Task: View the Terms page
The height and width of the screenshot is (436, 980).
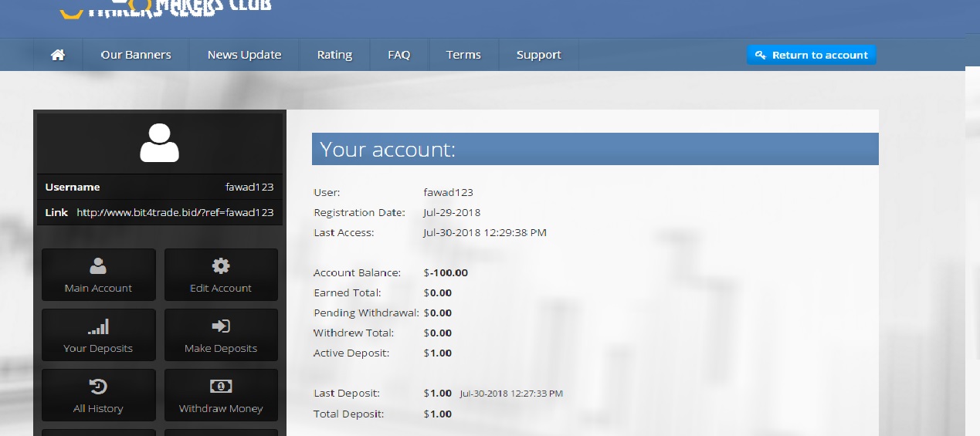Action: pyautogui.click(x=463, y=55)
